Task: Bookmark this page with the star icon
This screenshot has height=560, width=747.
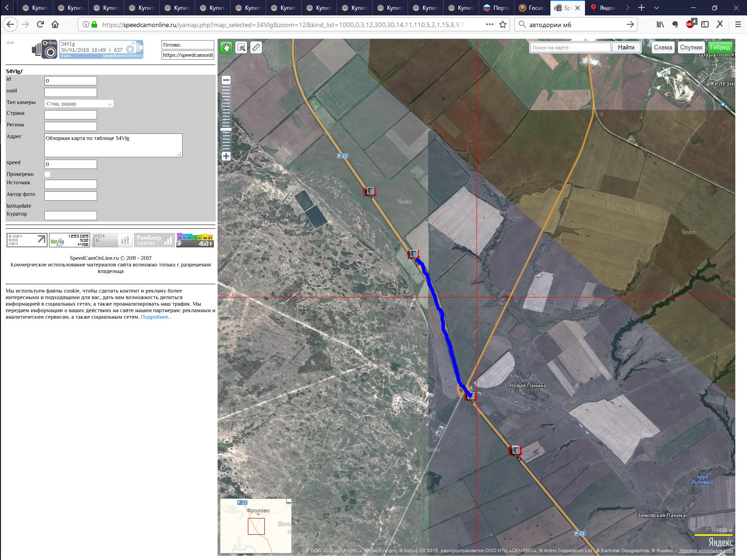Action: click(x=503, y=24)
